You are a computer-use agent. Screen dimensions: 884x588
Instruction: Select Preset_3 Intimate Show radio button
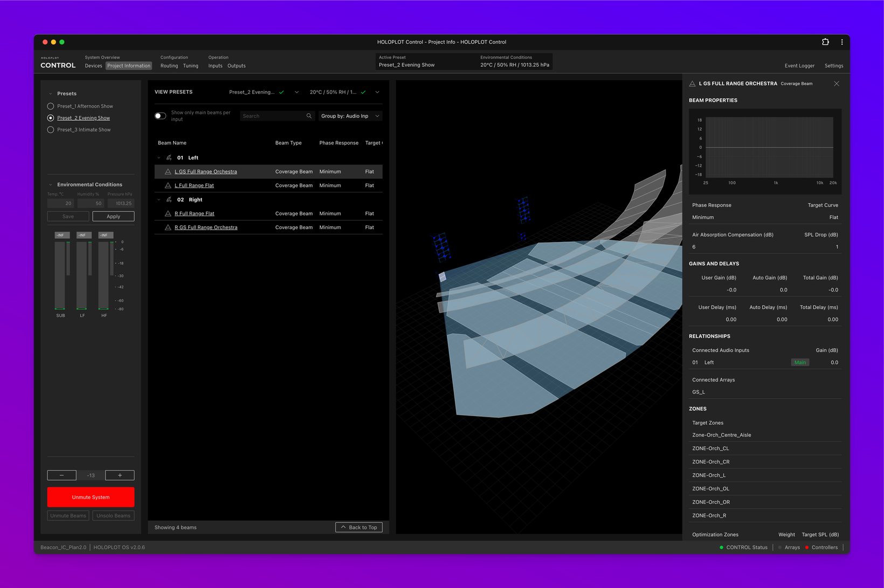coord(51,130)
